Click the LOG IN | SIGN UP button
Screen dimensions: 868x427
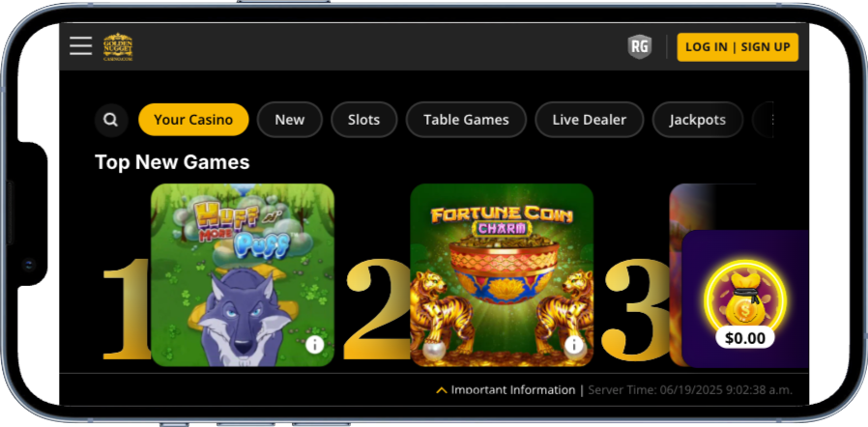pos(738,47)
